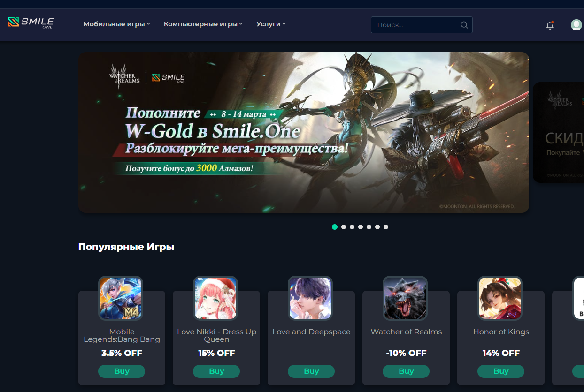Open the Love and Deepspace game icon

(310, 298)
